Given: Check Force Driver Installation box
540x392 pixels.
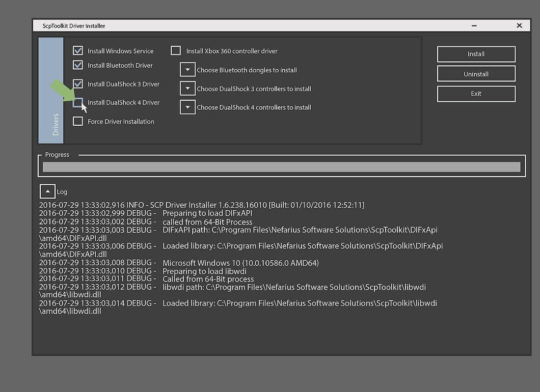Looking at the screenshot, I should pos(78,121).
